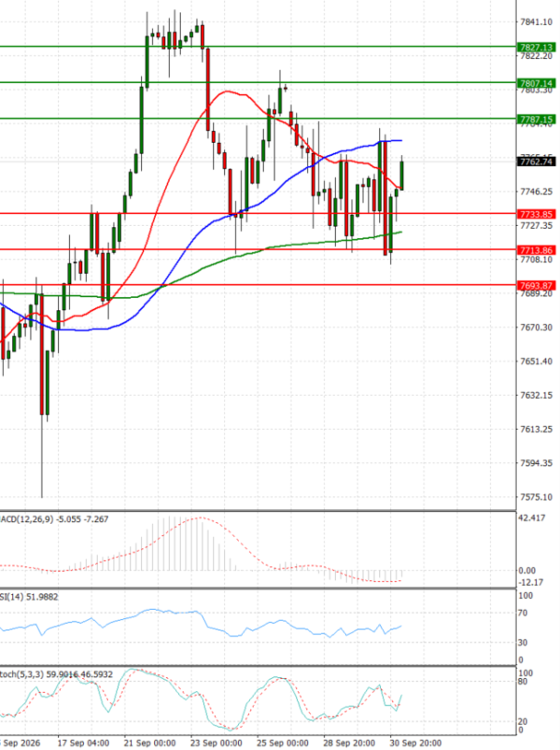Click the 17 Sep 04:00 time axis label
This screenshot has width=560, height=750.
click(83, 743)
